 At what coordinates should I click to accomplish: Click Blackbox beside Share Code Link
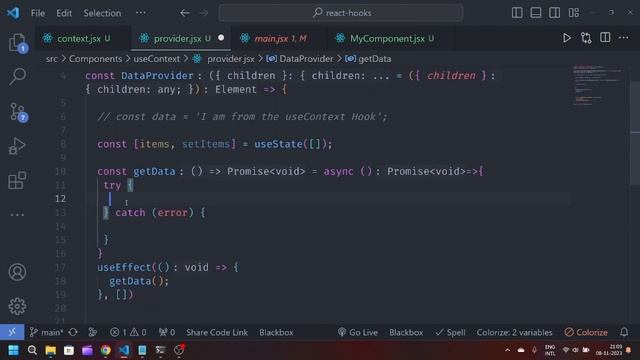tap(276, 332)
